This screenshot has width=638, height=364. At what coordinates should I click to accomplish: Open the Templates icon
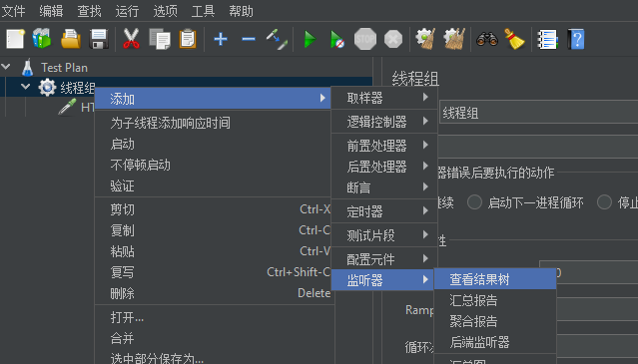tap(42, 39)
